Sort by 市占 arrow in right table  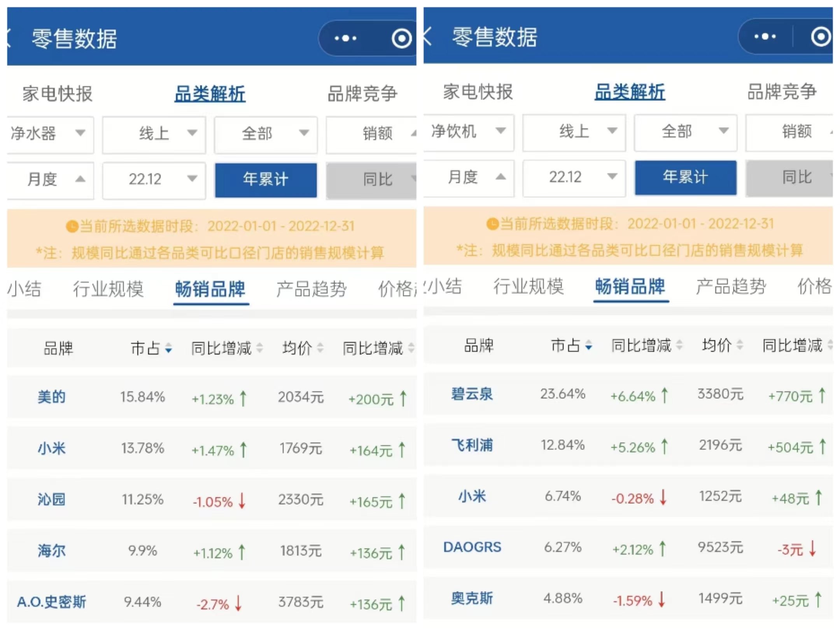588,345
